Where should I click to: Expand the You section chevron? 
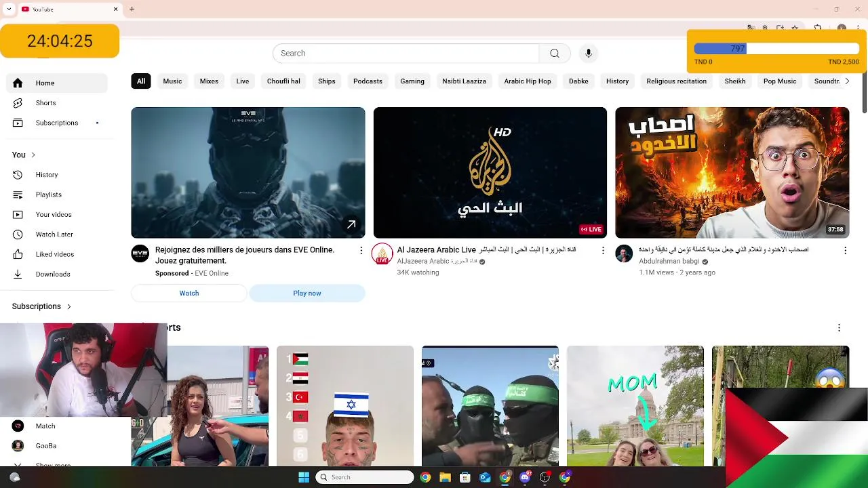coord(33,155)
